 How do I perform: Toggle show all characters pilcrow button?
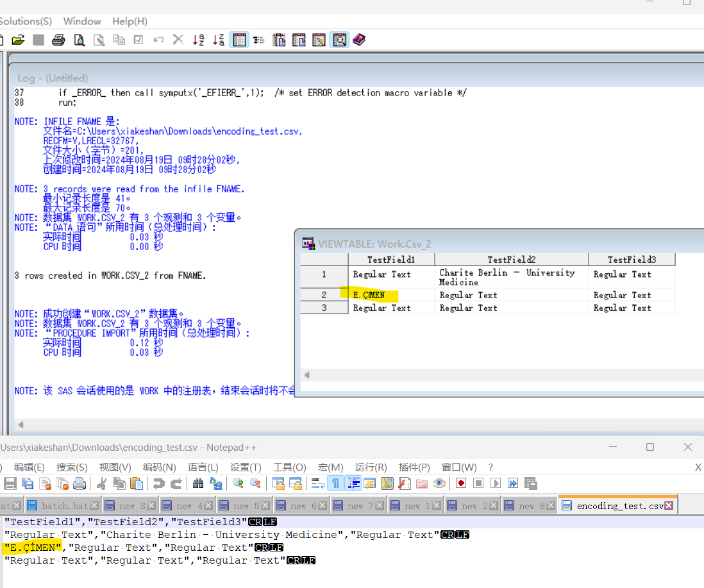coord(335,483)
